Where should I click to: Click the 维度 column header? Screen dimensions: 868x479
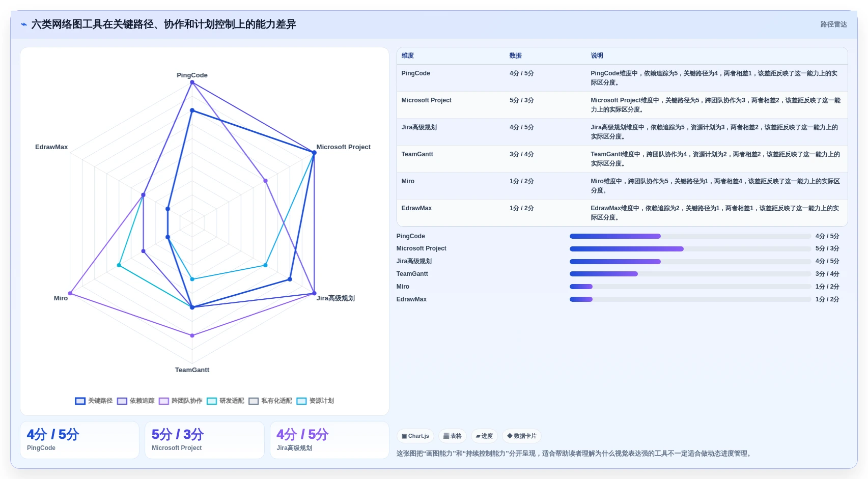pos(407,55)
